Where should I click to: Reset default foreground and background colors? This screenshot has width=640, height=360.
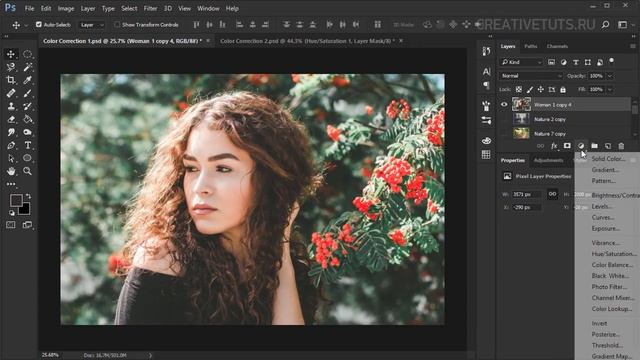(12, 213)
